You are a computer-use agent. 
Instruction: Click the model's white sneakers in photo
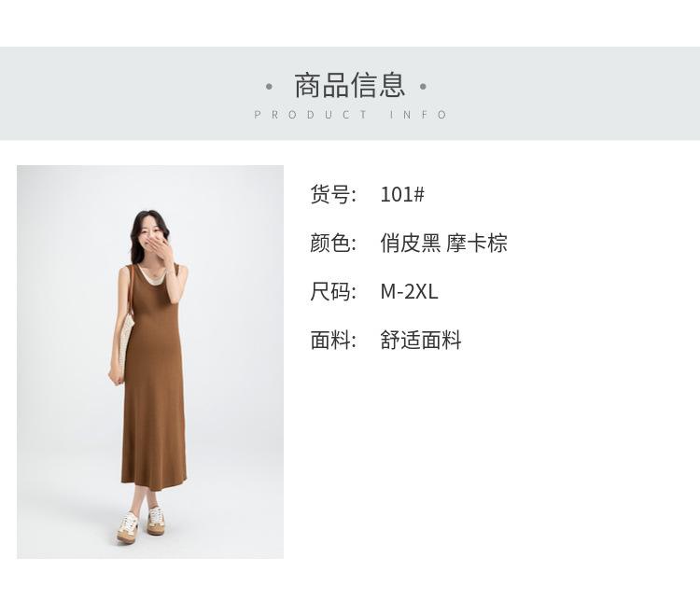(141, 524)
